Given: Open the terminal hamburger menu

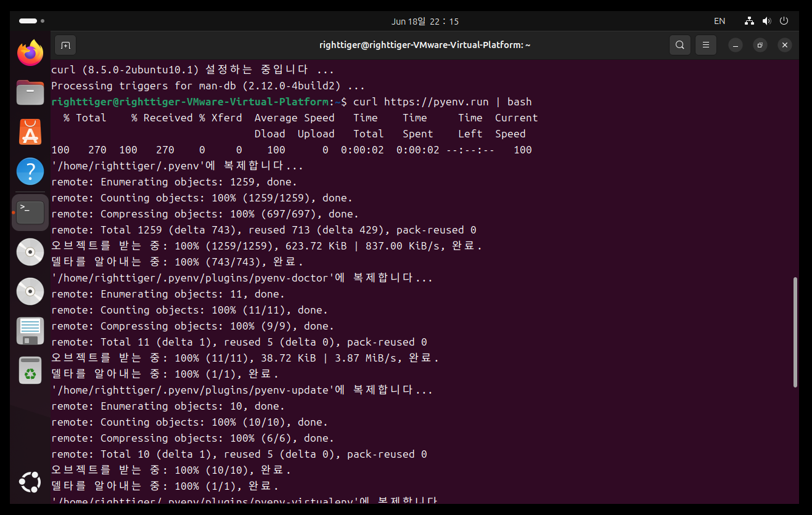Looking at the screenshot, I should [705, 45].
